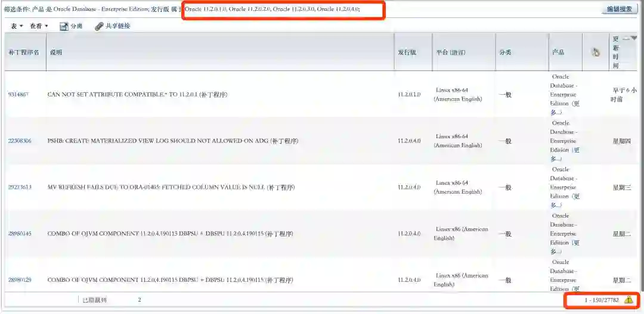Open patch 28980145 link
Image resolution: width=644 pixels, height=314 pixels.
[20, 234]
